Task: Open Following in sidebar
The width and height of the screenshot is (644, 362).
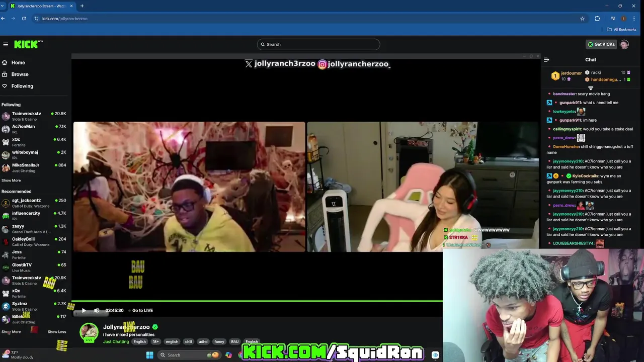Action: [22, 86]
